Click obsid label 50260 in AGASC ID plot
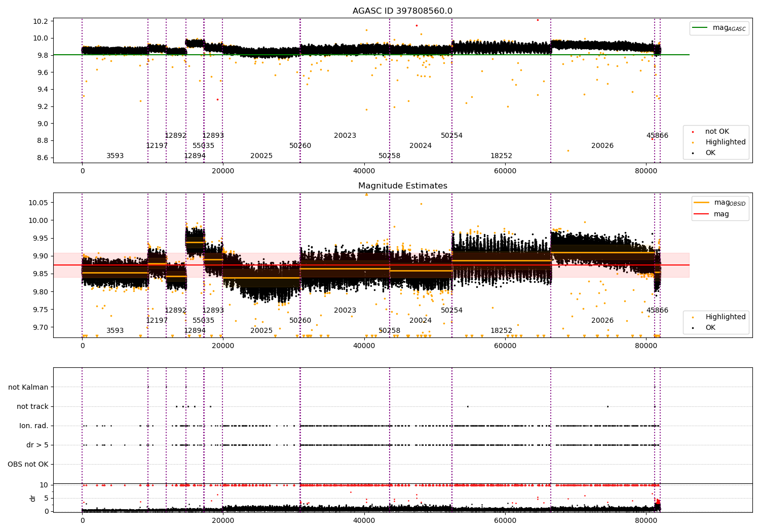This screenshot has width=760, height=532. click(x=300, y=146)
